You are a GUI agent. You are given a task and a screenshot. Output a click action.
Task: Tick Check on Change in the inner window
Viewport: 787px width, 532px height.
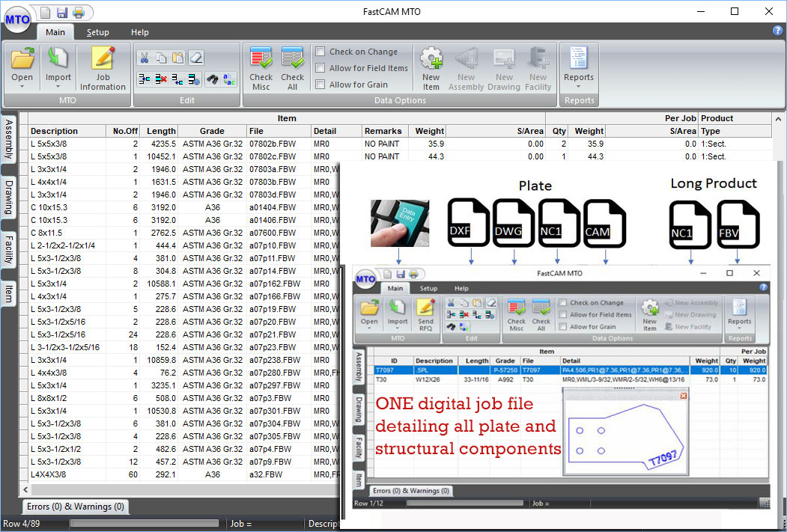coord(563,303)
